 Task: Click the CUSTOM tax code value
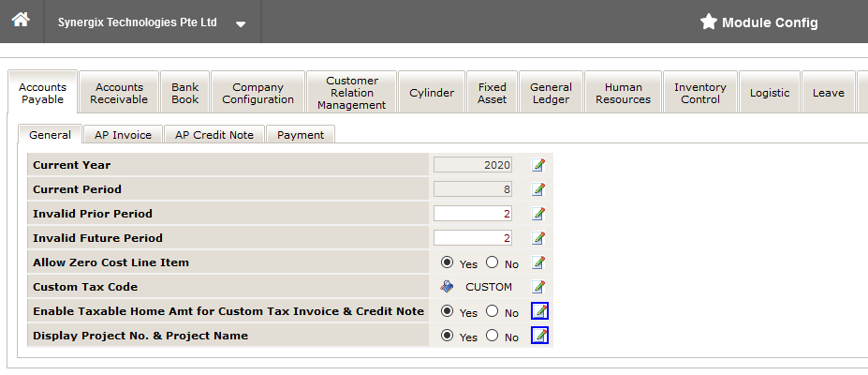click(489, 287)
